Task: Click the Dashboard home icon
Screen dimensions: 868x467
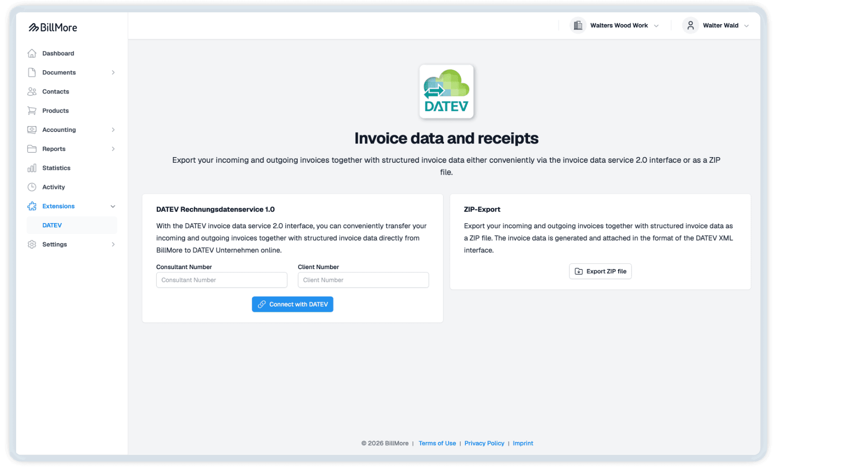Action: 32,53
